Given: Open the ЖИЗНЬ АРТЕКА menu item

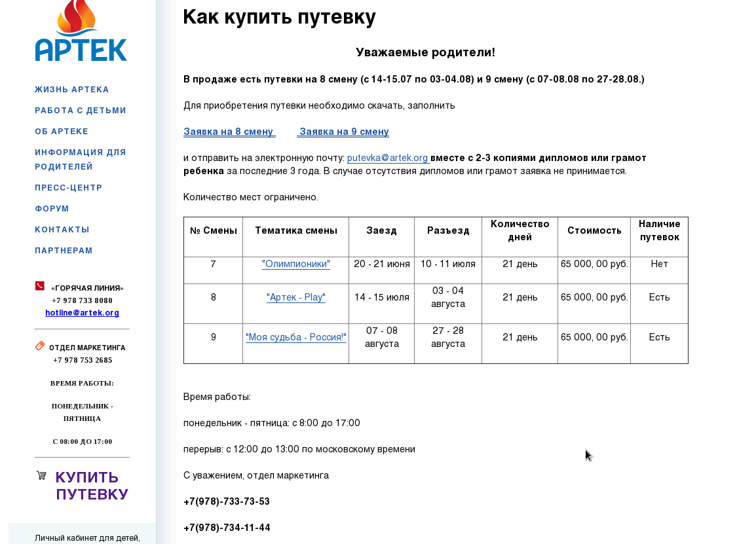Looking at the screenshot, I should coord(72,90).
